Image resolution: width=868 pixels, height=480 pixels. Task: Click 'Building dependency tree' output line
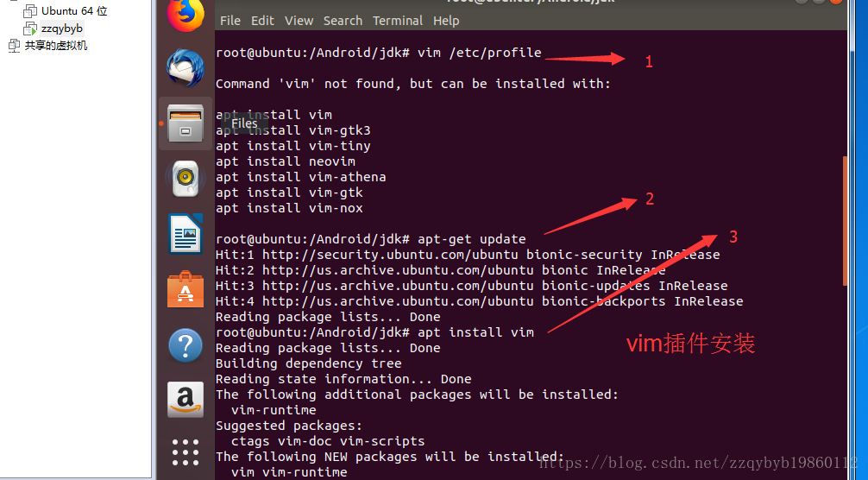pos(309,363)
